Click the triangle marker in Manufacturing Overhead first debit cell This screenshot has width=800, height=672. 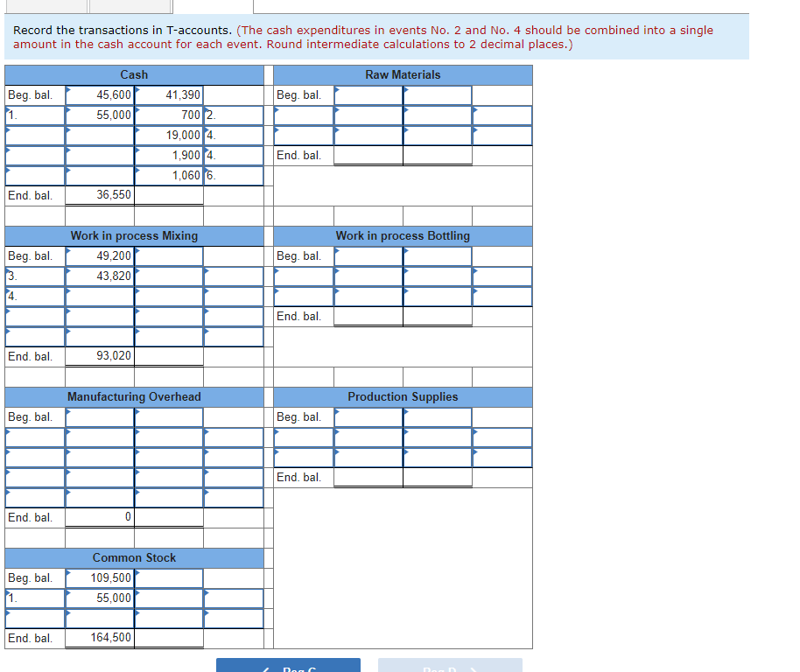pyautogui.click(x=68, y=413)
